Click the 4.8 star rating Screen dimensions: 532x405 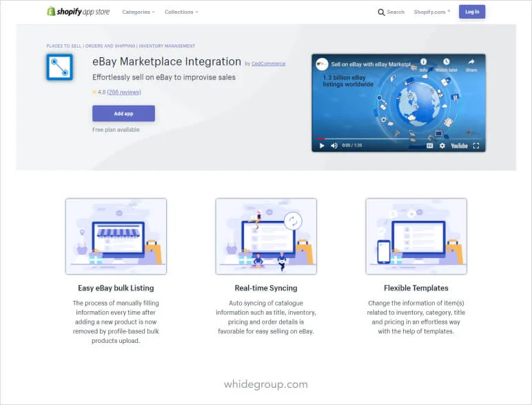pos(99,92)
